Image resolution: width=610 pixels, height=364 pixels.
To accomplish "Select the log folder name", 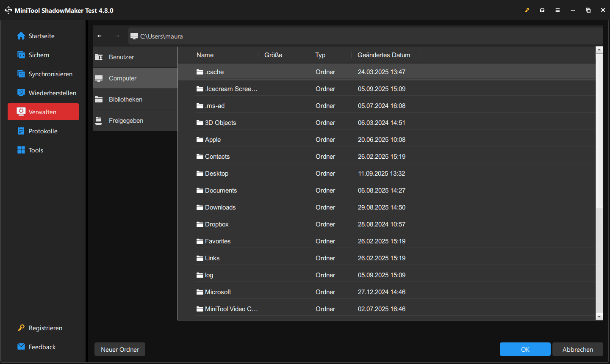I will tap(209, 275).
